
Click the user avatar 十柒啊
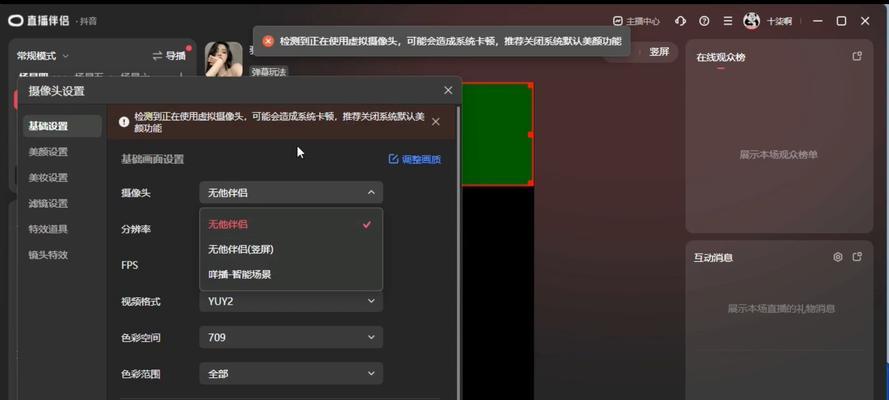coord(752,21)
